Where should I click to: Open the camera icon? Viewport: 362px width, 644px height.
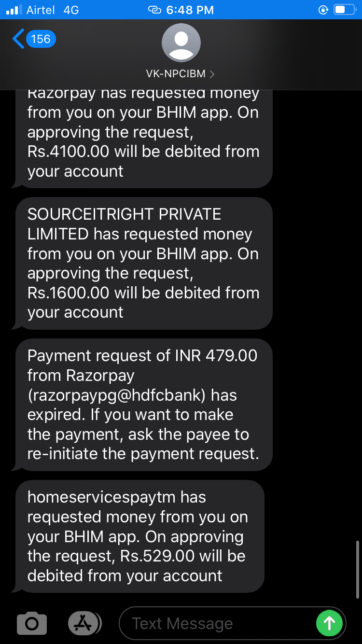[32, 623]
